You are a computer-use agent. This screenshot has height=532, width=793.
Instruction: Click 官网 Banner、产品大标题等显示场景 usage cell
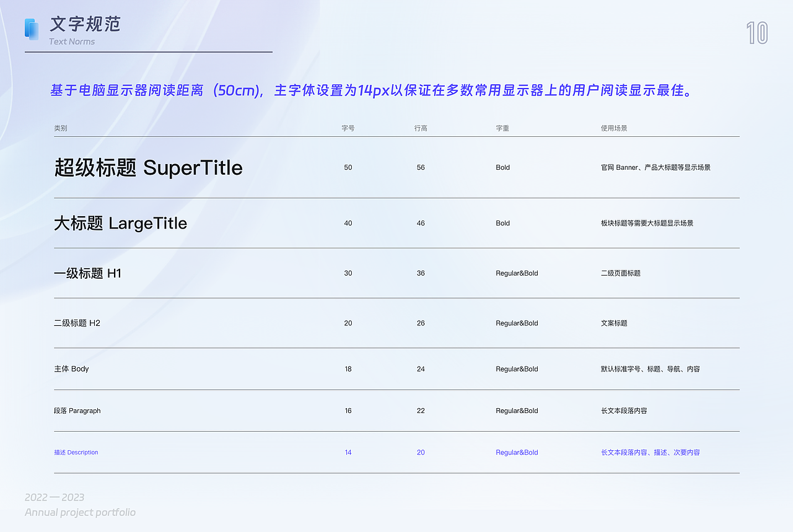tap(655, 167)
